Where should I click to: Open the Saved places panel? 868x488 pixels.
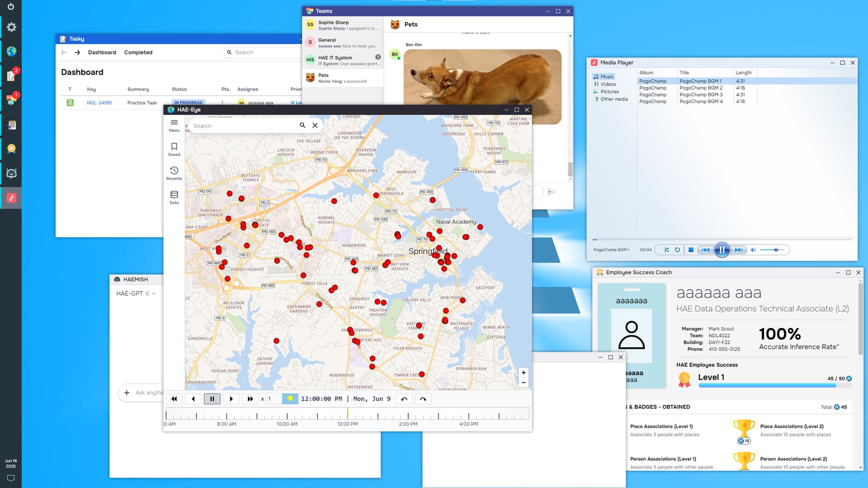pyautogui.click(x=174, y=149)
